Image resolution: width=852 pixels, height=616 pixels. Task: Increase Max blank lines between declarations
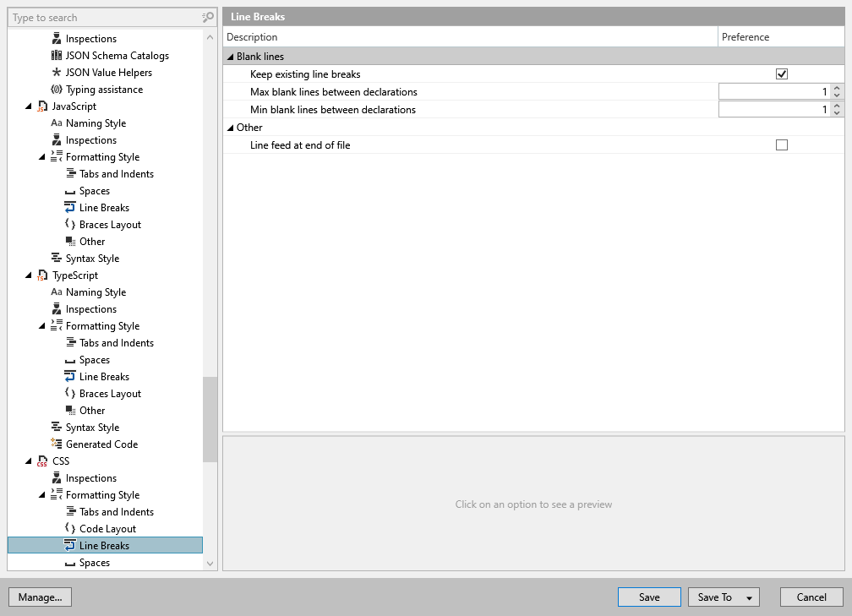837,88
